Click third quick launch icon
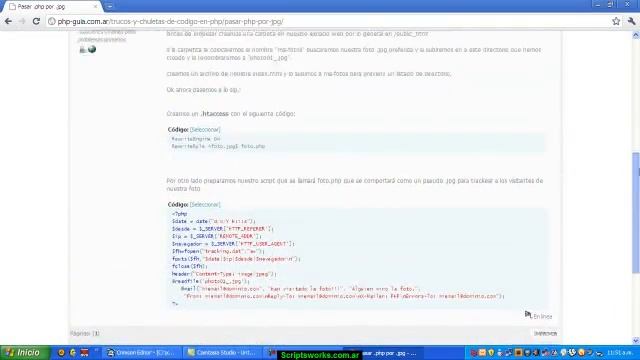The image size is (640, 360). click(x=84, y=353)
